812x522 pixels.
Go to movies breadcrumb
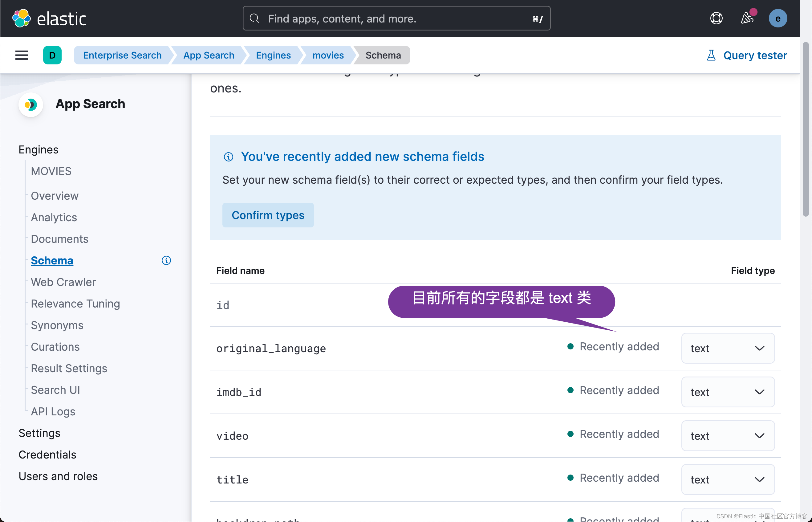pos(328,55)
